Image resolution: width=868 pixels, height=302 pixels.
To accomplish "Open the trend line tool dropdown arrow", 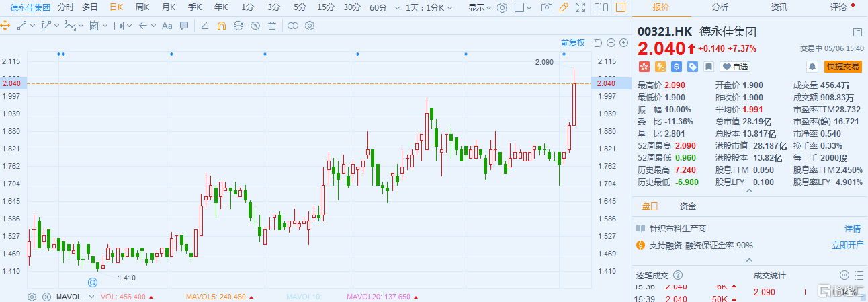I will (32, 26).
